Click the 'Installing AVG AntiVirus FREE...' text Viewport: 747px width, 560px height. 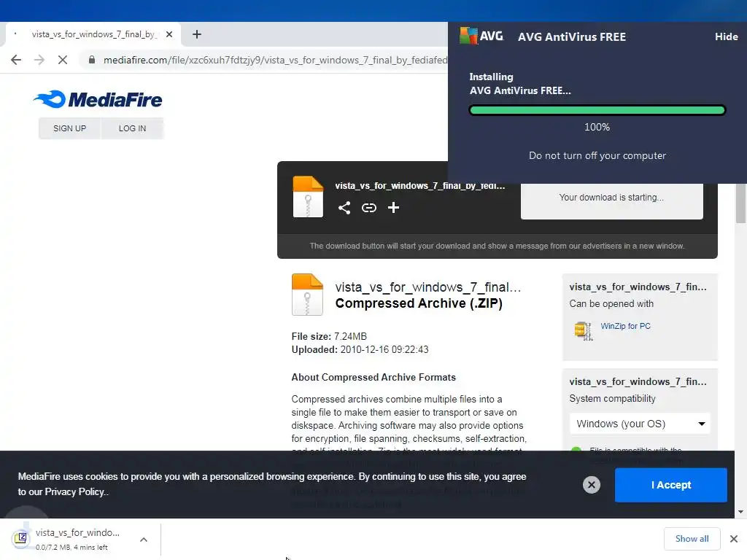[519, 84]
